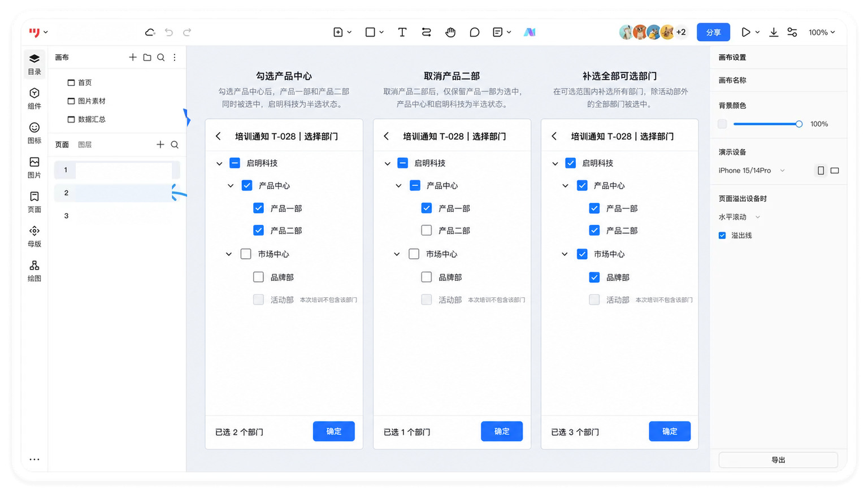This screenshot has height=495, width=868.
Task: Collapse 市场中心 in the 取消产品二部 panel
Action: [x=397, y=254]
